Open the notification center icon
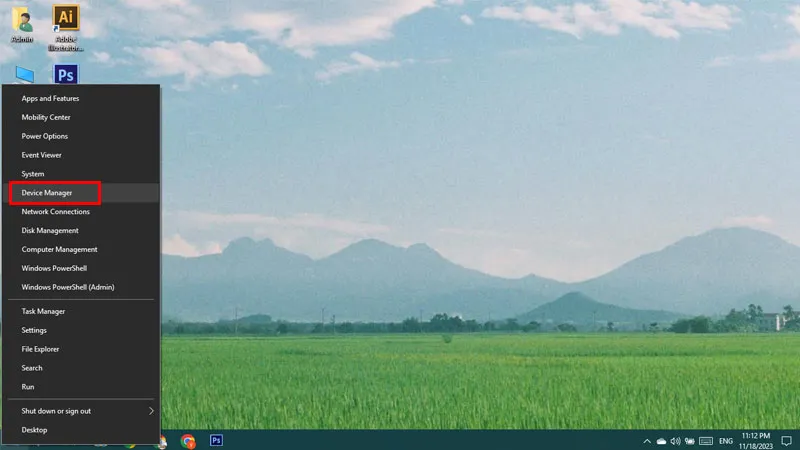Screen dimensions: 800x450 point(786,441)
